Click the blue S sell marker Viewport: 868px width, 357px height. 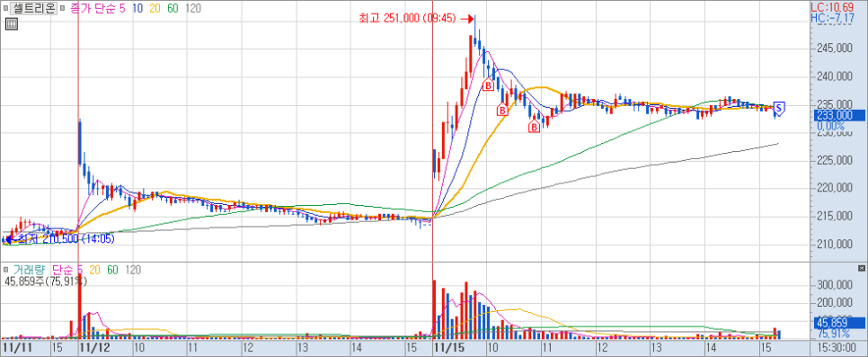779,109
